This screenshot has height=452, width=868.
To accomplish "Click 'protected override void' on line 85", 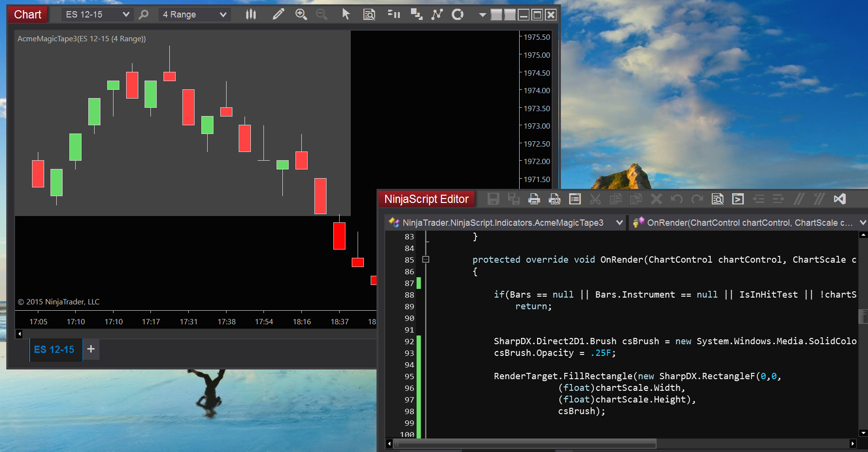I will tap(534, 260).
